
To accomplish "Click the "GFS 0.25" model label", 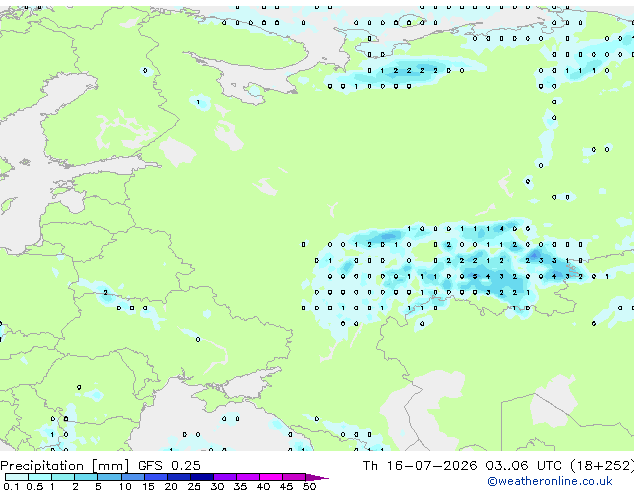I will click(169, 466).
